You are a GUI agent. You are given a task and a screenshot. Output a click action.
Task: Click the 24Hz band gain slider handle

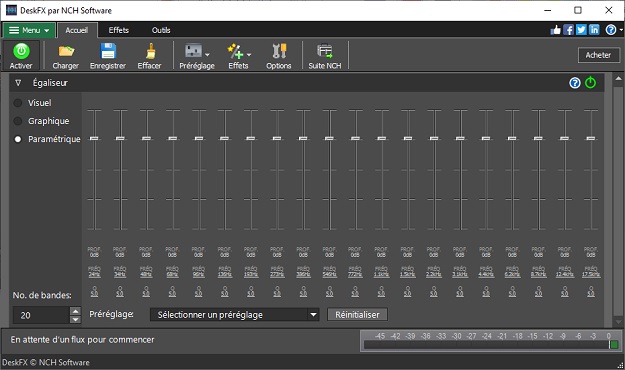pos(94,138)
